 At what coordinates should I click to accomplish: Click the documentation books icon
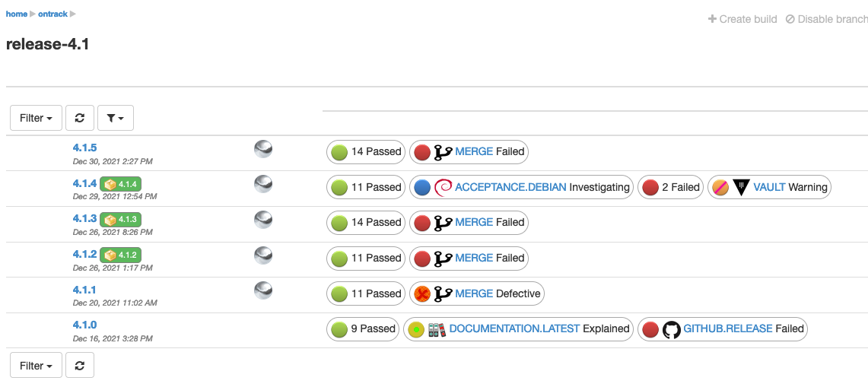[437, 329]
